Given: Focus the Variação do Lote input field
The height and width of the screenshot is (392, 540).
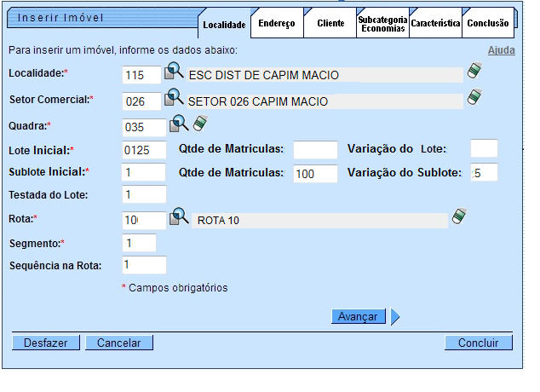Looking at the screenshot, I should click(484, 149).
